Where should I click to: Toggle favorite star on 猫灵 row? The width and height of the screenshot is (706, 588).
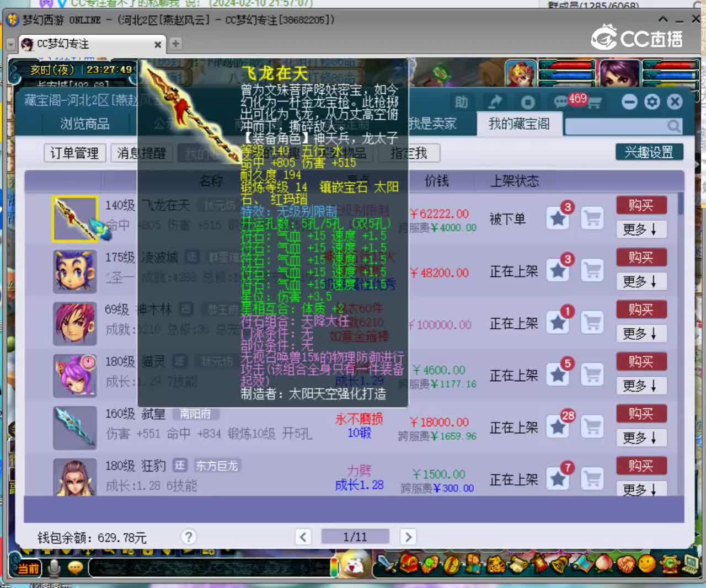pos(558,375)
